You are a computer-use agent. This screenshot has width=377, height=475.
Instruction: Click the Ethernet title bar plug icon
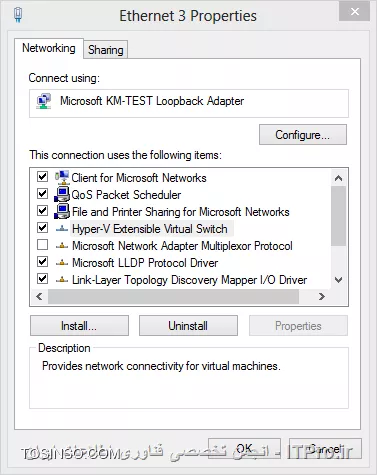[18, 15]
